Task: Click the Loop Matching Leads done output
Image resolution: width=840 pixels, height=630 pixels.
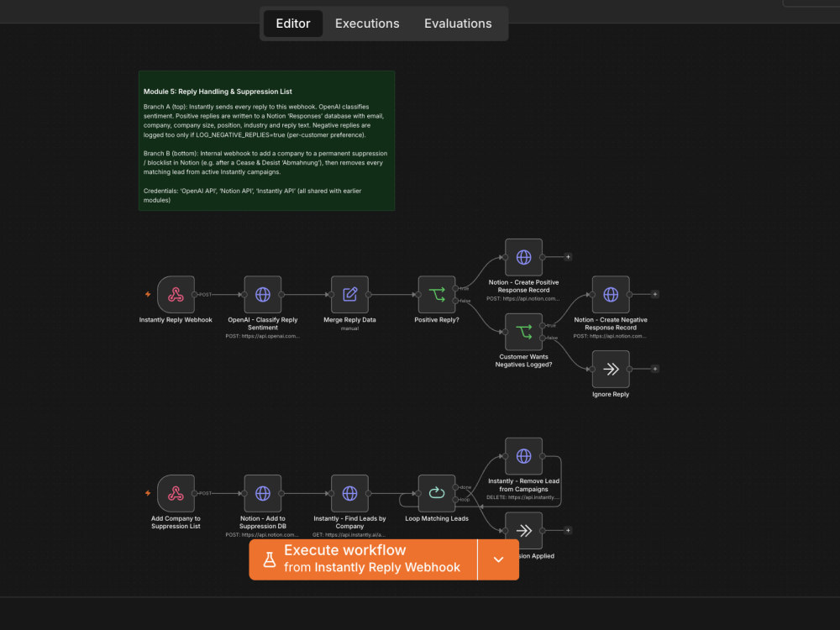Action: click(455, 487)
